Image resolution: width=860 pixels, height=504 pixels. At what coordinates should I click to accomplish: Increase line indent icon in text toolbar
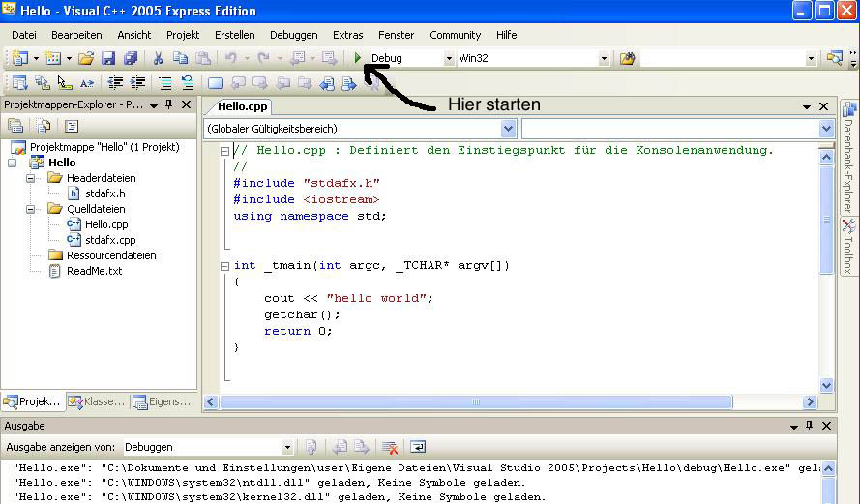pyautogui.click(x=137, y=83)
